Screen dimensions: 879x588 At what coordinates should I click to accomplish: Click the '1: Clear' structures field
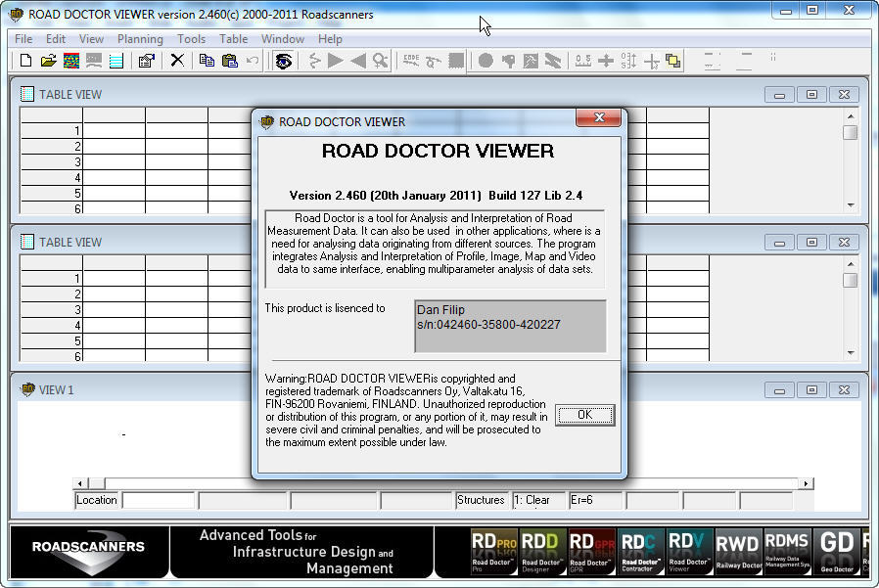point(538,500)
